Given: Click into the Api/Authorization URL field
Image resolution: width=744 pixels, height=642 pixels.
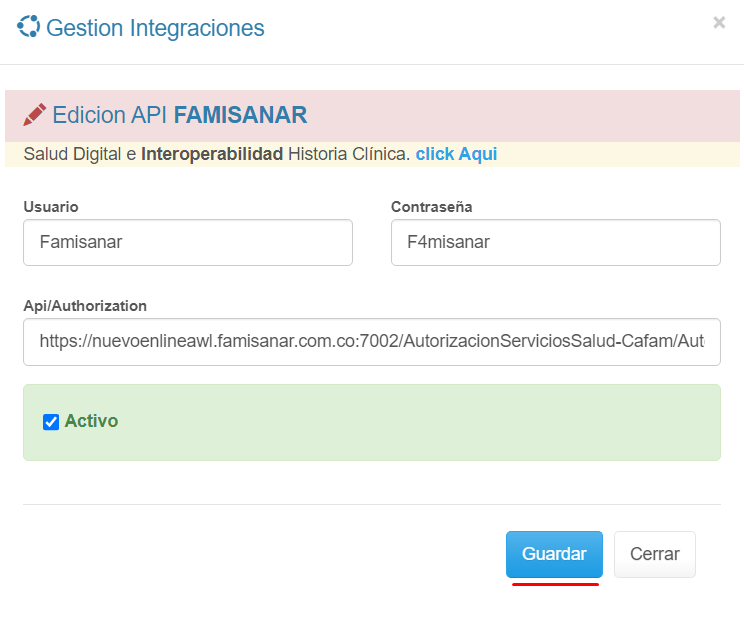Looking at the screenshot, I should coord(371,342).
